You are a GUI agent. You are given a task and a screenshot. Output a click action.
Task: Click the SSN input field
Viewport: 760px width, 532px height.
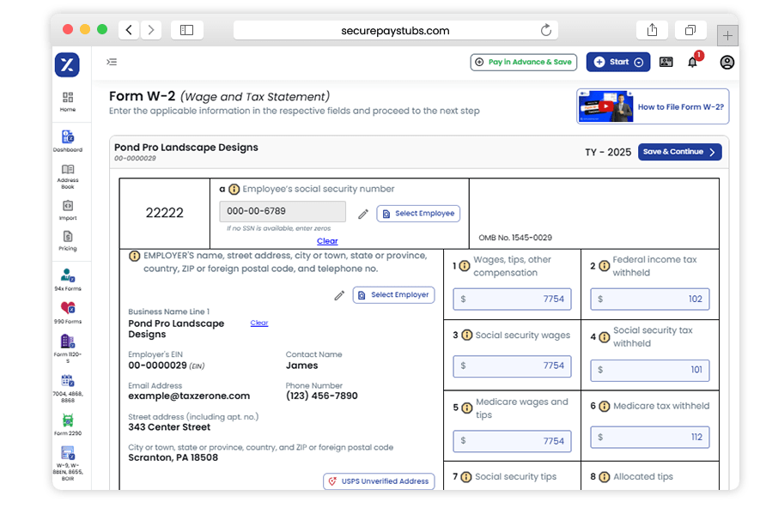(283, 211)
